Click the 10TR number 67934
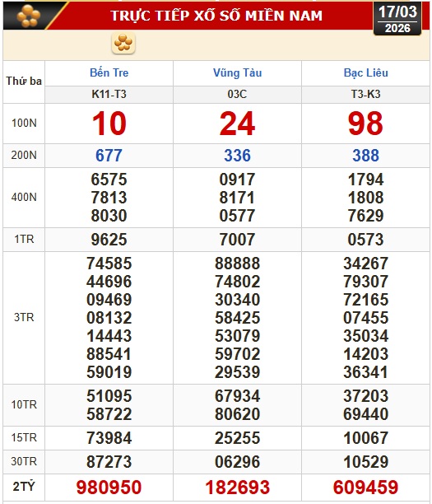 (237, 396)
